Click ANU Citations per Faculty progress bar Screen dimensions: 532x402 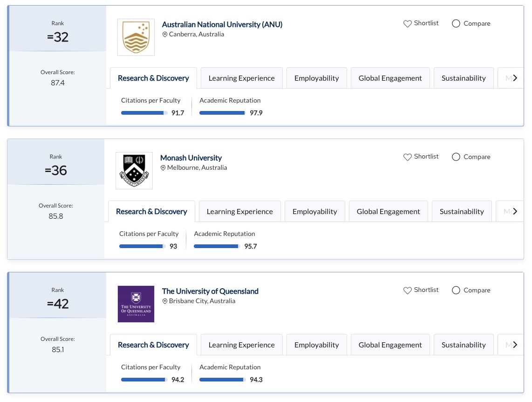click(144, 113)
